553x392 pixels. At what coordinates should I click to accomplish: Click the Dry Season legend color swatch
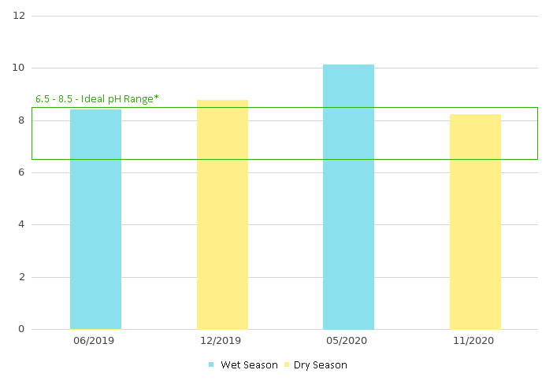click(x=287, y=364)
